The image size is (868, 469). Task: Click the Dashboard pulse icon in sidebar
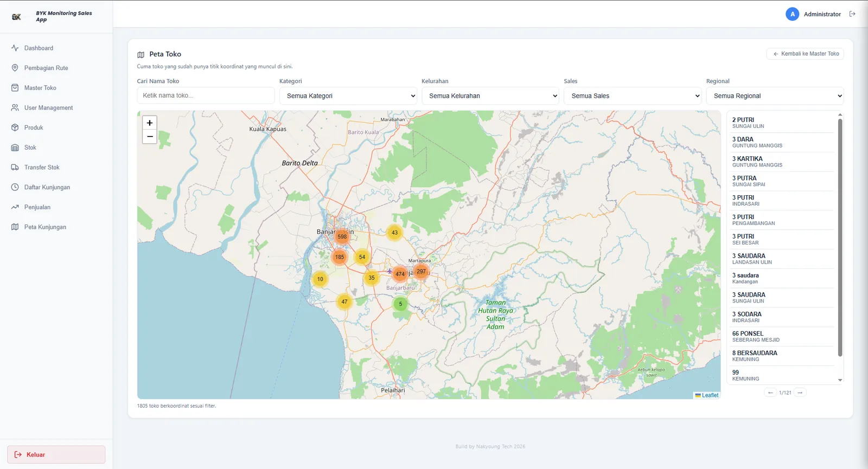pos(15,48)
